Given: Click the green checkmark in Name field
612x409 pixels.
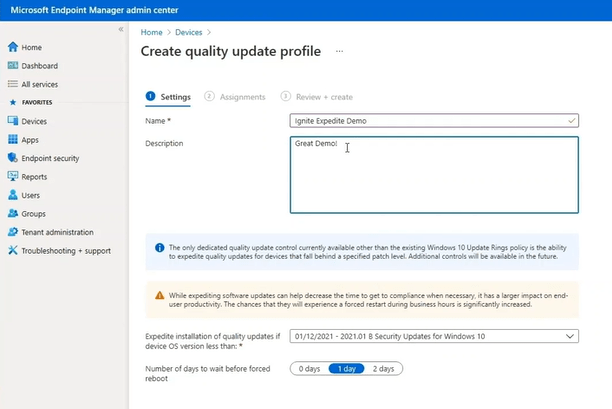Looking at the screenshot, I should (x=571, y=121).
